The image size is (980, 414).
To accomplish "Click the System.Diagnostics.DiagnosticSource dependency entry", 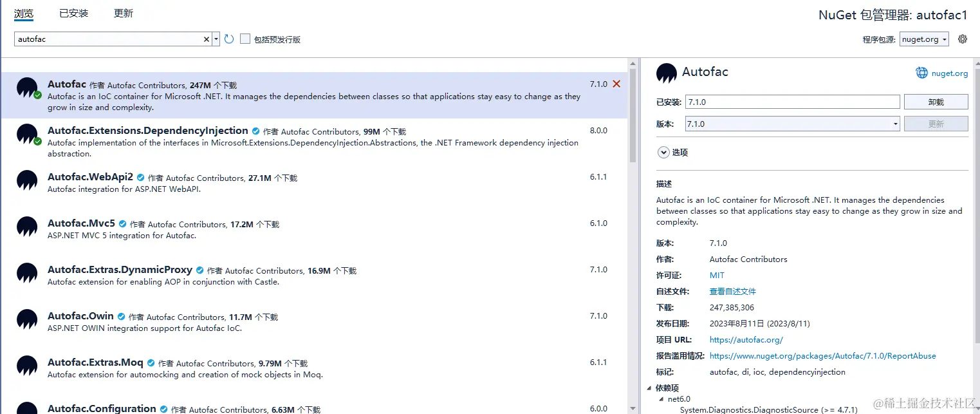I will coord(768,409).
